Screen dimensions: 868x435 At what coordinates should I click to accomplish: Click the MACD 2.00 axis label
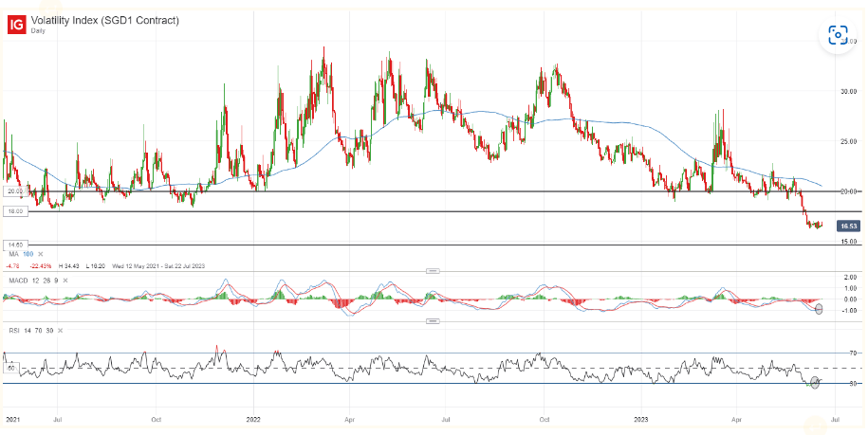[852, 277]
